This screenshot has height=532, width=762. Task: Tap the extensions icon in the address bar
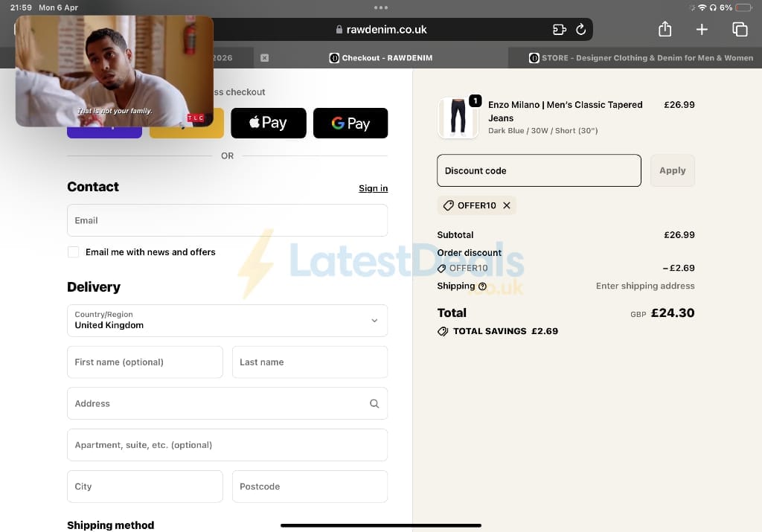pyautogui.click(x=560, y=30)
